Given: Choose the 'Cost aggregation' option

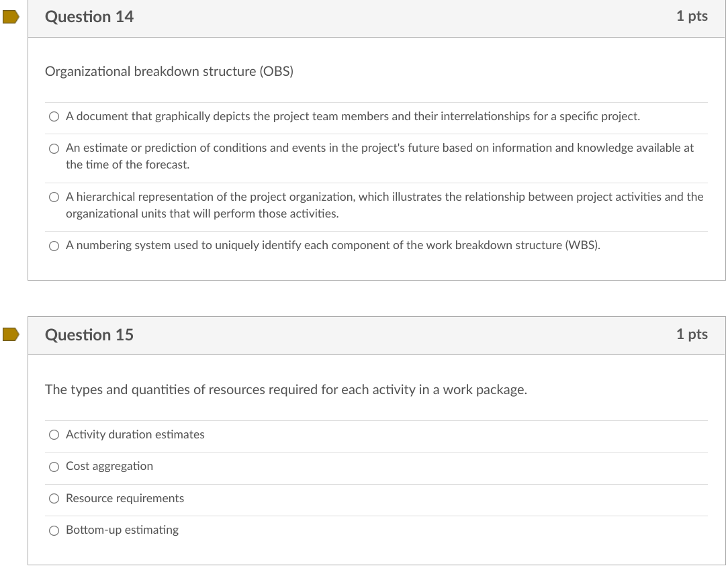Looking at the screenshot, I should [54, 467].
